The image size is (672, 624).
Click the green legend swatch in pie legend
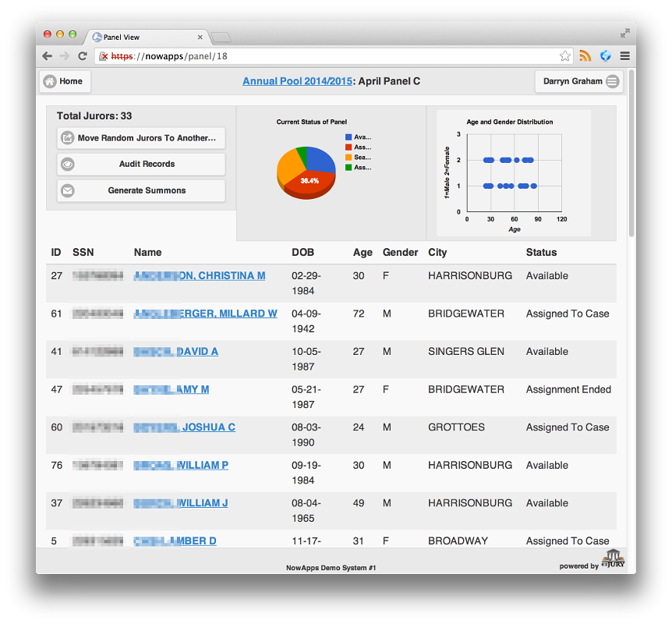click(348, 168)
